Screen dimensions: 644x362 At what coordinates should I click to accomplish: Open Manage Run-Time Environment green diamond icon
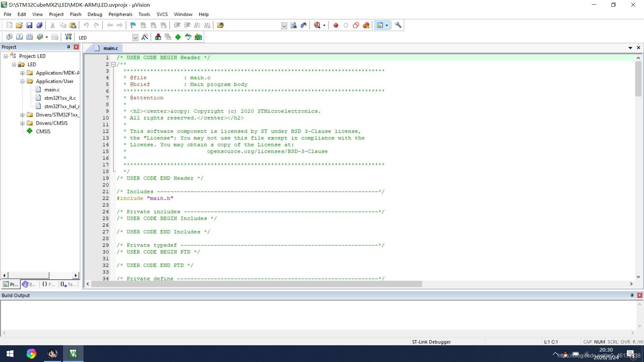[x=178, y=37]
